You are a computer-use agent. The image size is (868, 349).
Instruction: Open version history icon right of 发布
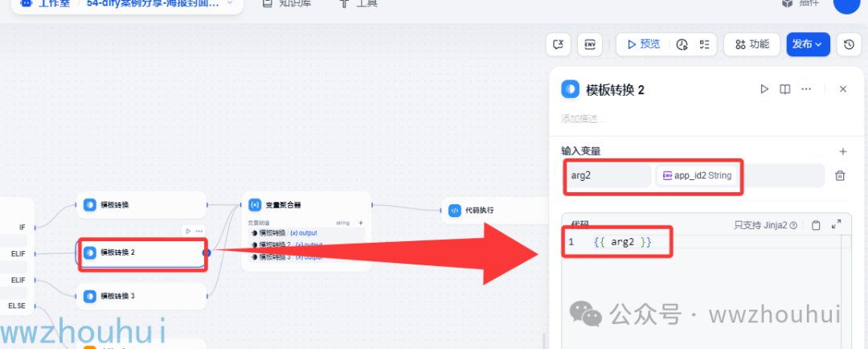[x=850, y=45]
